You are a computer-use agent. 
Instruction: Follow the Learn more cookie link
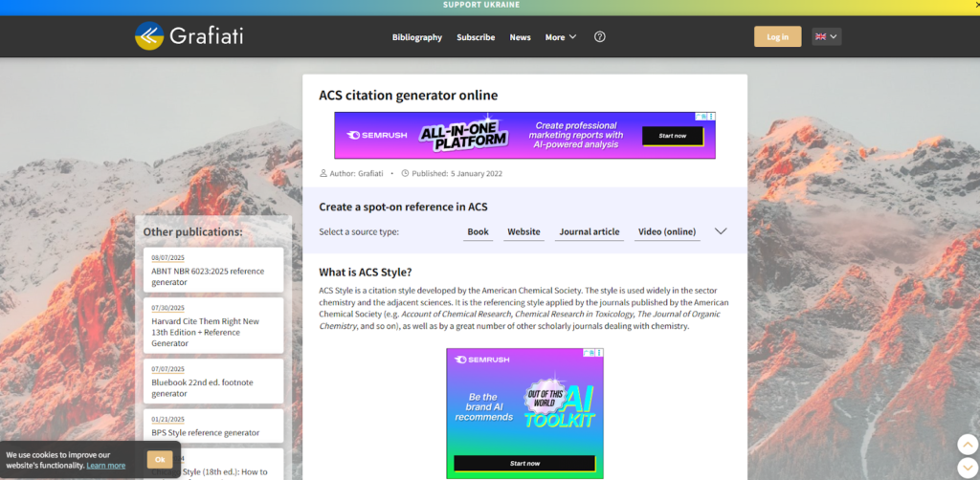(105, 466)
